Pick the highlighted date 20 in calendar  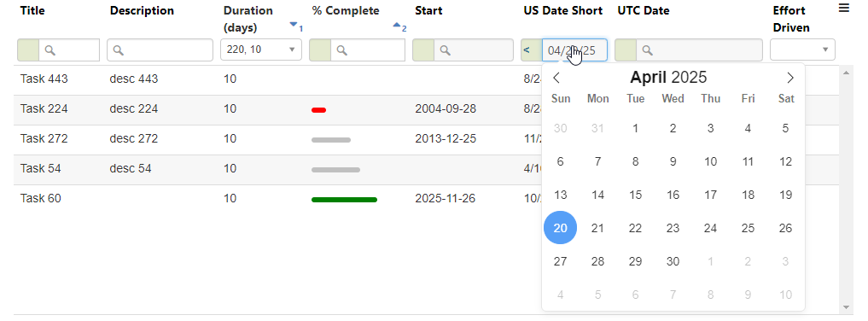(560, 228)
